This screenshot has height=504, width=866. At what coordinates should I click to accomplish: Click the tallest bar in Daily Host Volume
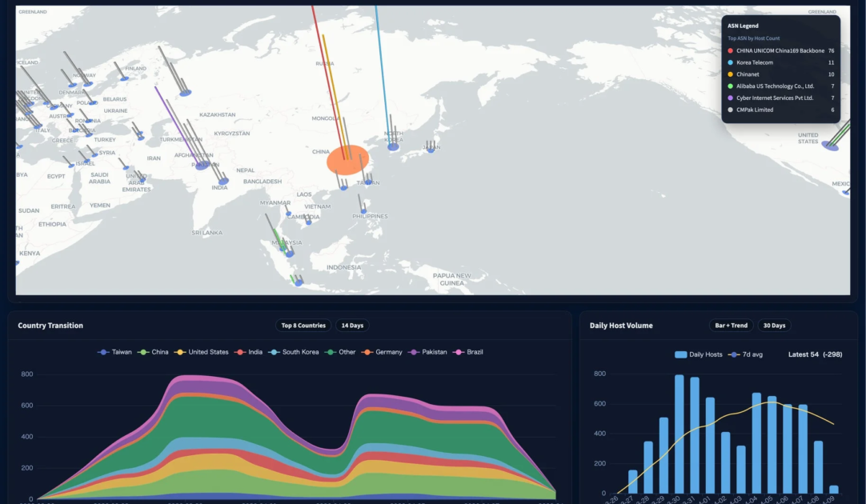coord(679,434)
